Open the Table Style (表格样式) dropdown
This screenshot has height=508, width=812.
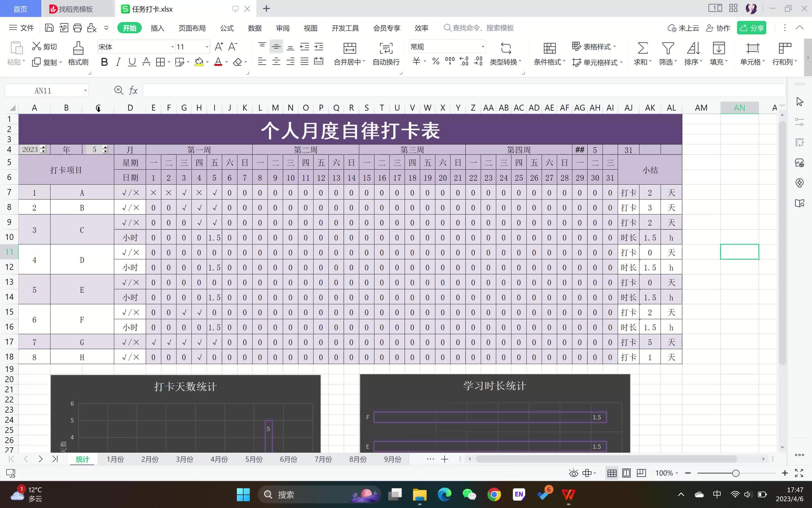click(594, 46)
